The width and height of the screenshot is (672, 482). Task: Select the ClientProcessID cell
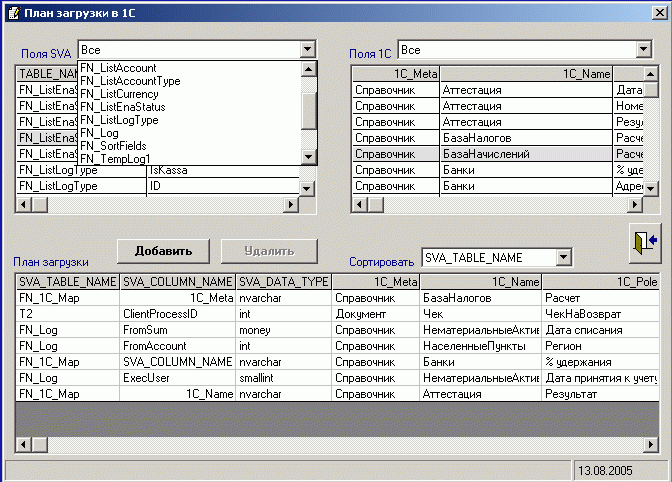tap(177, 314)
